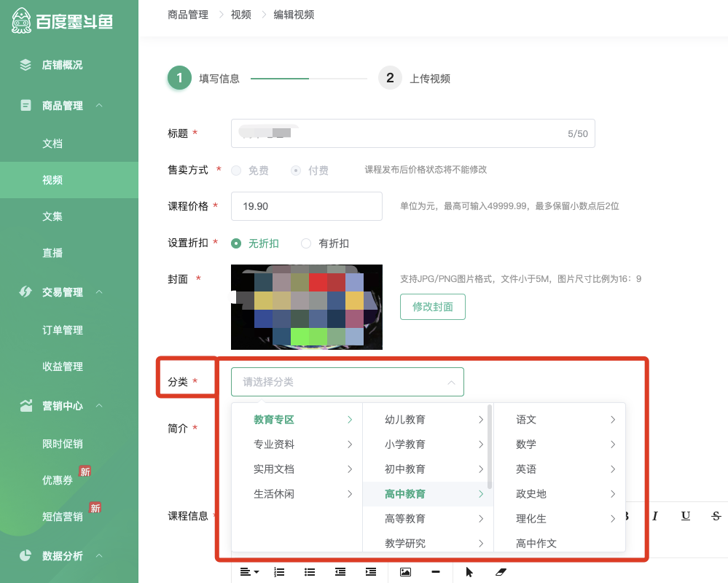
Task: Switch to the 文档 sidebar section
Action: click(51, 143)
